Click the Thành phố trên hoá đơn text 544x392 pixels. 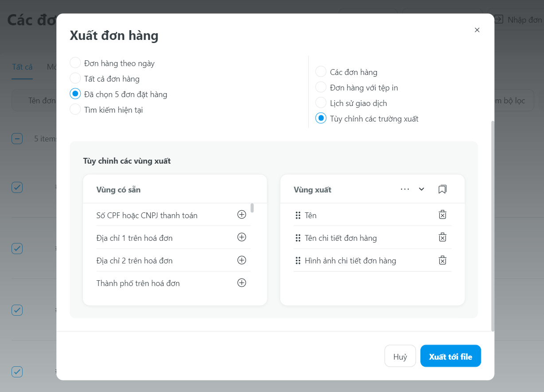coord(138,283)
